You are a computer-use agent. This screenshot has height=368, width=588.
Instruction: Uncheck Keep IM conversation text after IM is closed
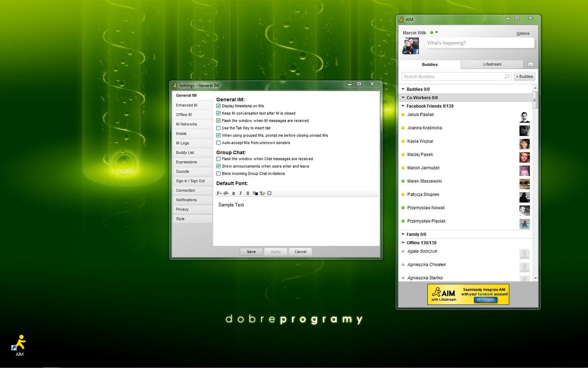pos(218,113)
